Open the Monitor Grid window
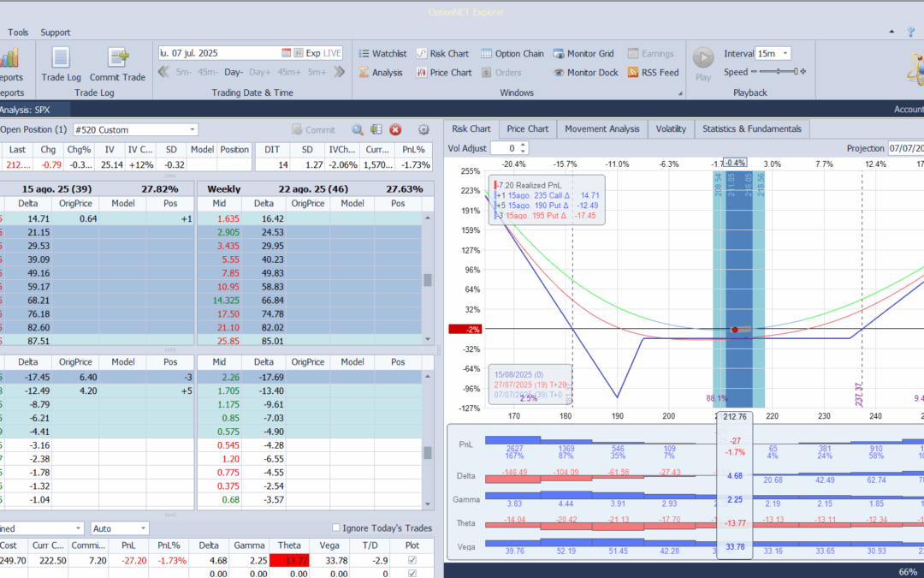The width and height of the screenshot is (924, 578). coord(583,54)
